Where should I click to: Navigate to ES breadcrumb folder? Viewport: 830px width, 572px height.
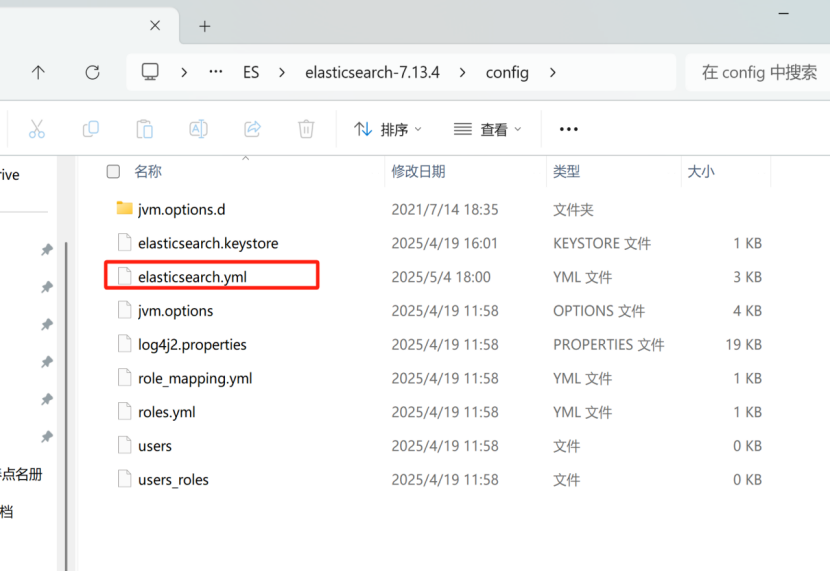pos(251,72)
